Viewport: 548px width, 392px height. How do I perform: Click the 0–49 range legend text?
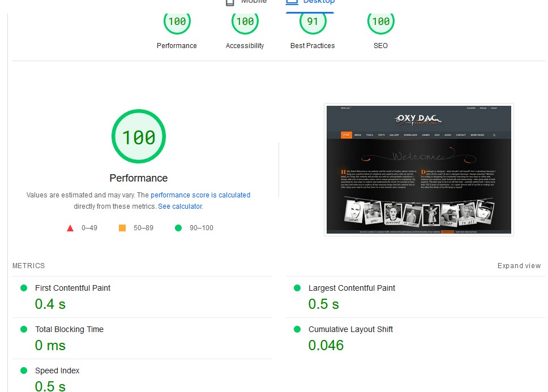(x=89, y=228)
